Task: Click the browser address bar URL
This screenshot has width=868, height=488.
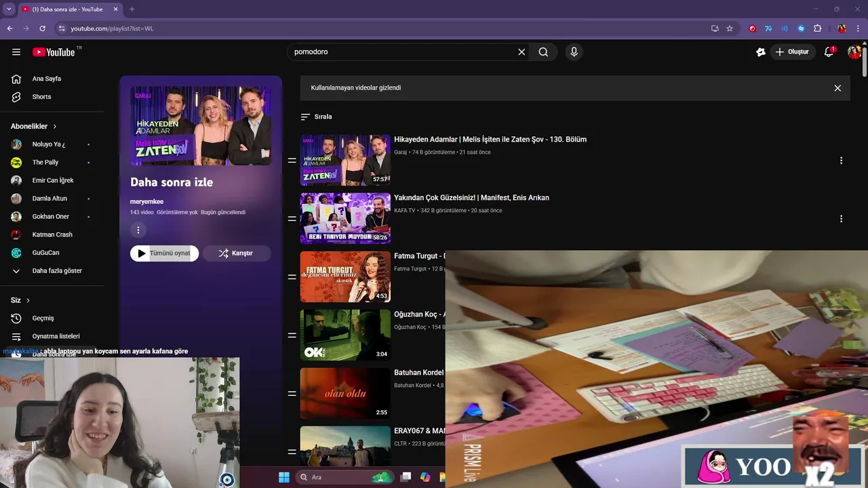Action: pyautogui.click(x=112, y=28)
